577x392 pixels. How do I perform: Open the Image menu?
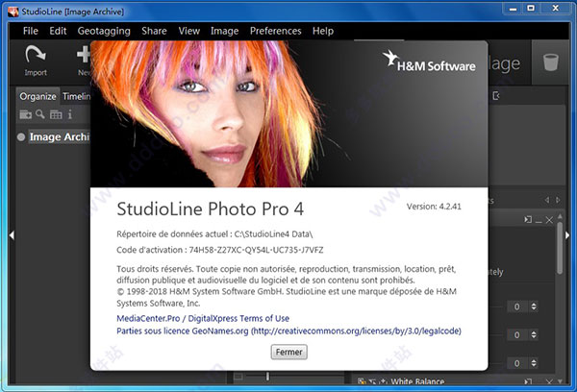[x=224, y=31]
